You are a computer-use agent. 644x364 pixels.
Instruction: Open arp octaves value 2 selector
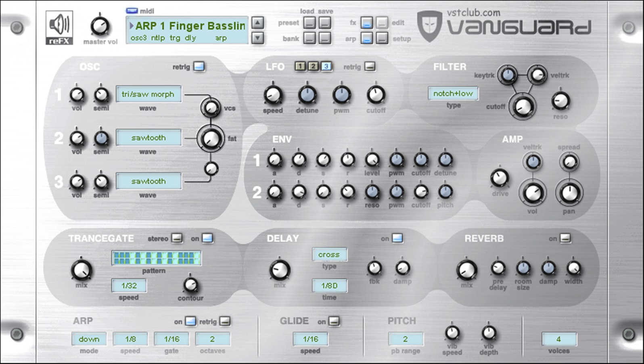213,339
